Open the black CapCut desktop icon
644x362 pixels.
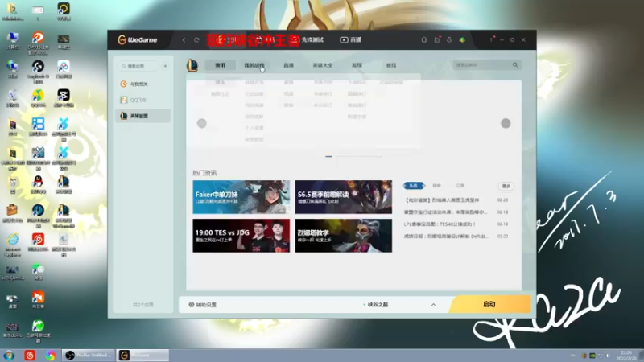[64, 98]
